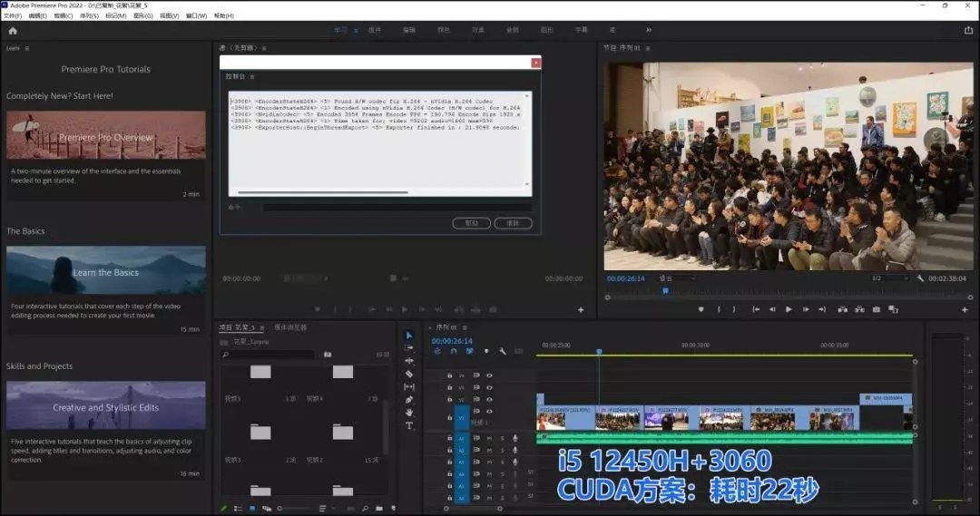The image size is (980, 516).
Task: Add marker in the Program Monitor
Action: point(701,309)
